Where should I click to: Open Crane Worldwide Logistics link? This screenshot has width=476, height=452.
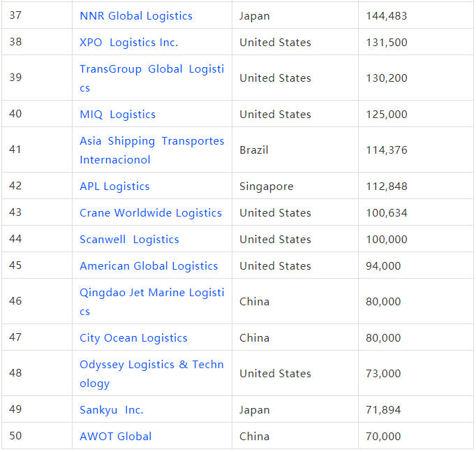coord(151,213)
